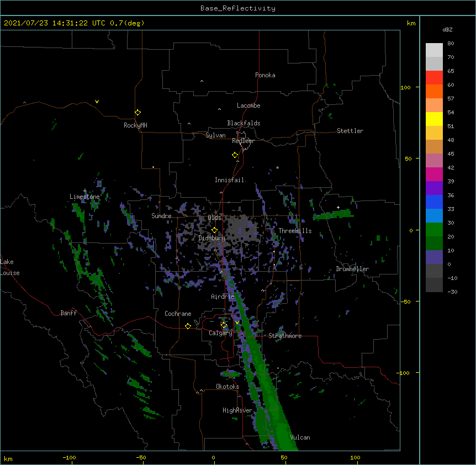Click the Ponoka city label
Image resolution: width=476 pixels, height=465 pixels.
coord(265,75)
